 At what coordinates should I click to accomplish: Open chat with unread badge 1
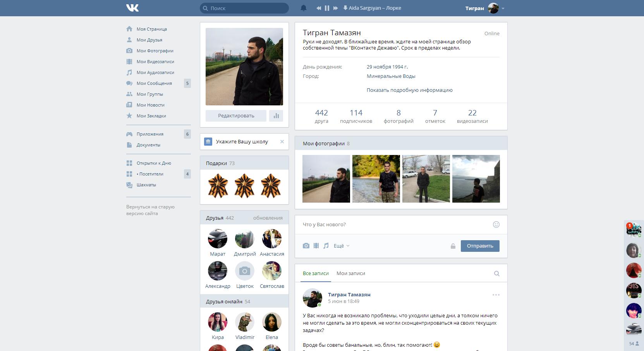pos(634,229)
